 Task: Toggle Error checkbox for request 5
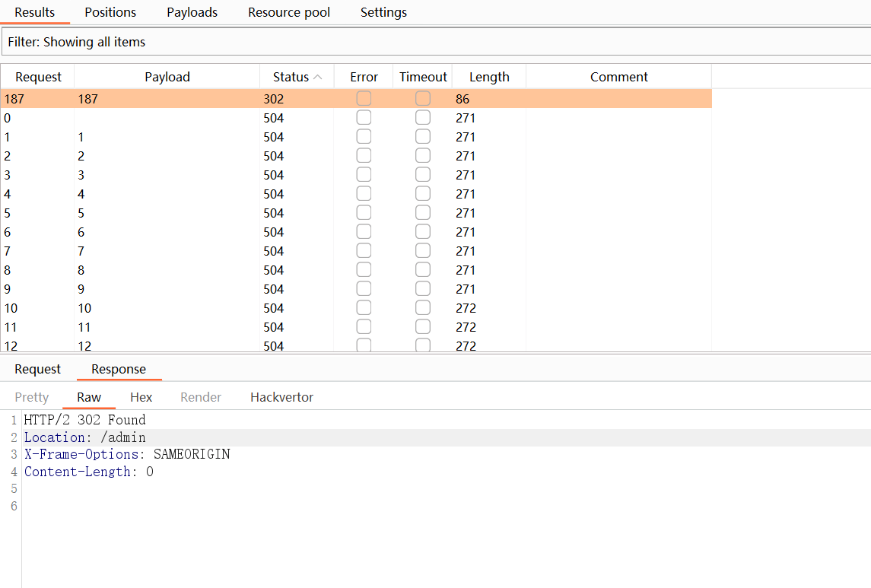[364, 212]
